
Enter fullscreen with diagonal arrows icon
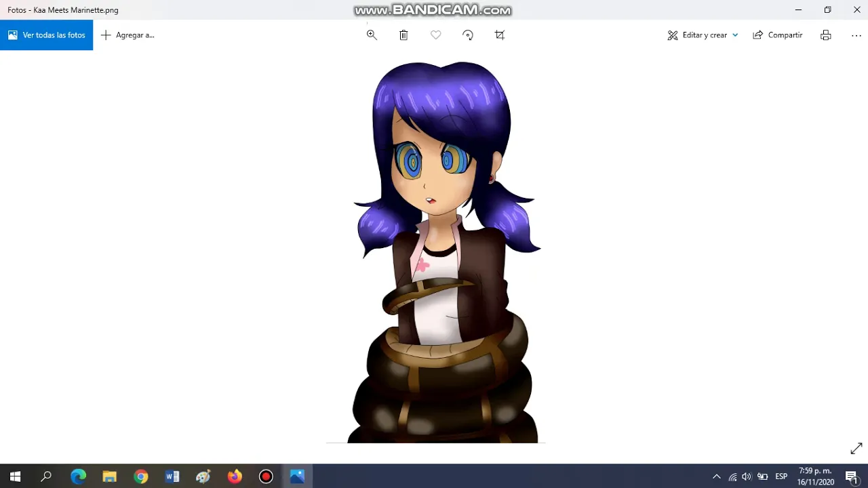[x=856, y=449]
